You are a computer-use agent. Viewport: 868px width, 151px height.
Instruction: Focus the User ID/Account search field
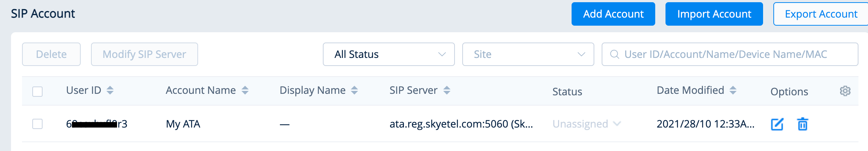(730, 54)
